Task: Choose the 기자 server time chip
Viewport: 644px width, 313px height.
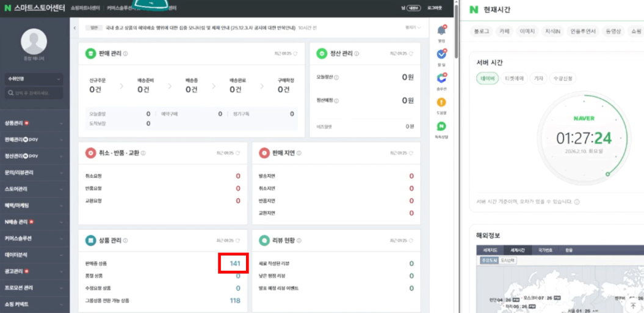Action: 538,78
